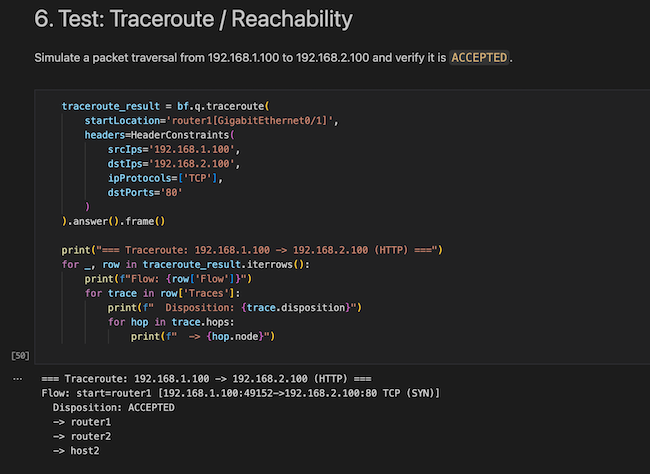
Task: Click the print hop.node statement line
Action: [x=202, y=336]
